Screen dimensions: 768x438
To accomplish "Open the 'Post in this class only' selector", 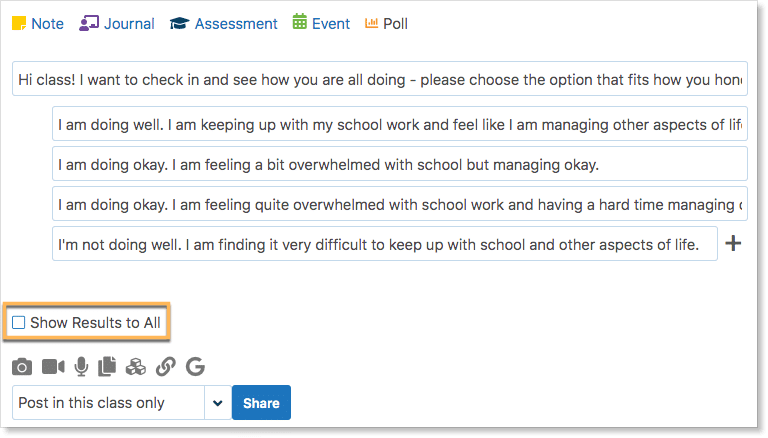I will click(108, 403).
